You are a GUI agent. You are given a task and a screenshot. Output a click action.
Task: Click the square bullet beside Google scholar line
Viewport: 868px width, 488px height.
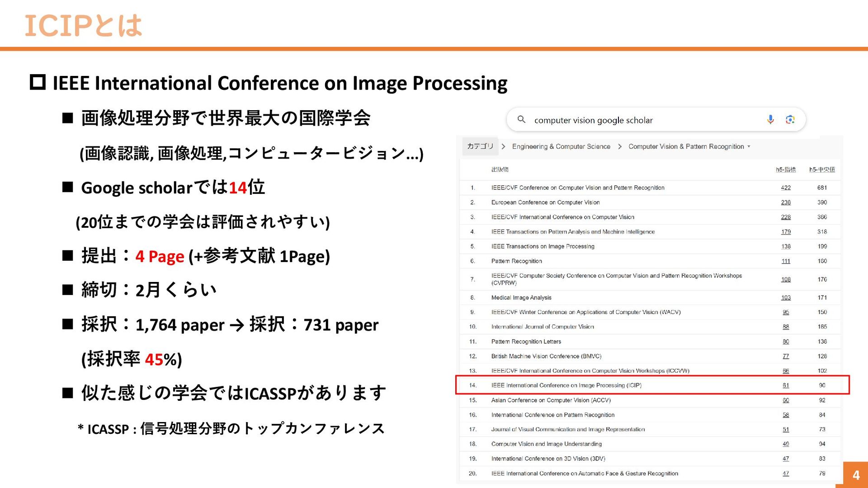tap(68, 187)
